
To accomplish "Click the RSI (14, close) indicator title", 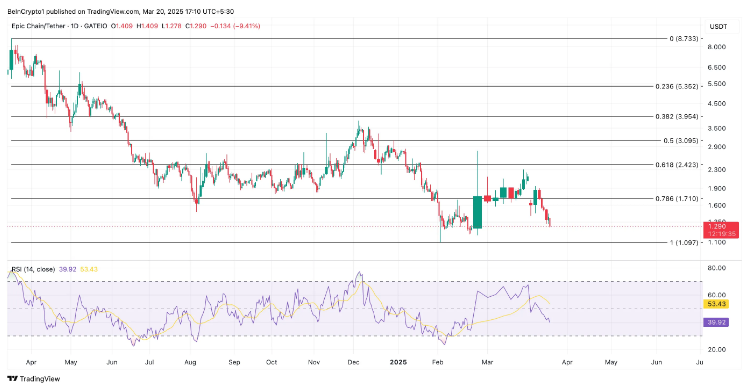I will 33,269.
